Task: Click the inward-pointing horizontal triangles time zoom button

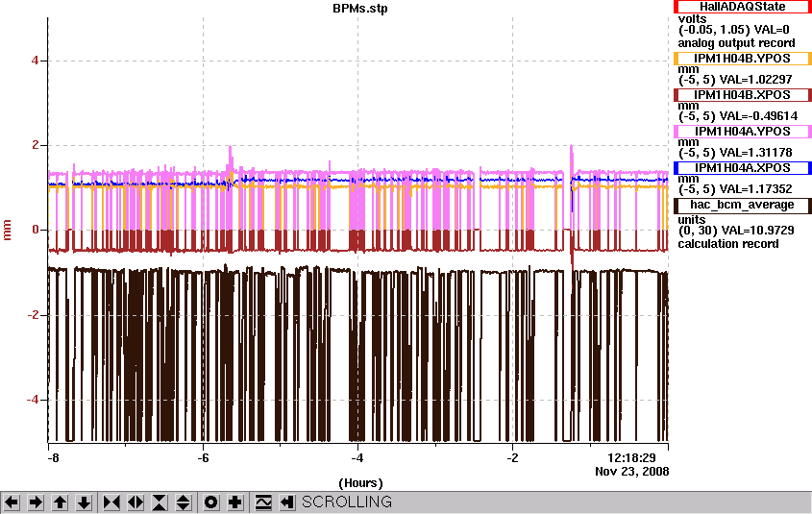Action: (x=111, y=502)
